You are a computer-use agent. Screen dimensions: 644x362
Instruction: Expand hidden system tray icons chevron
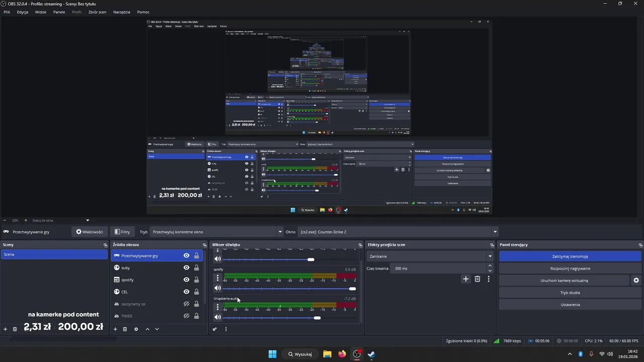[x=570, y=354]
